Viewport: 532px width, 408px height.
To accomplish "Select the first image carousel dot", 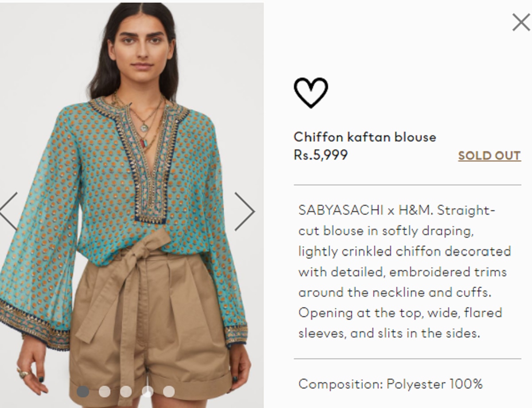I will 82,391.
